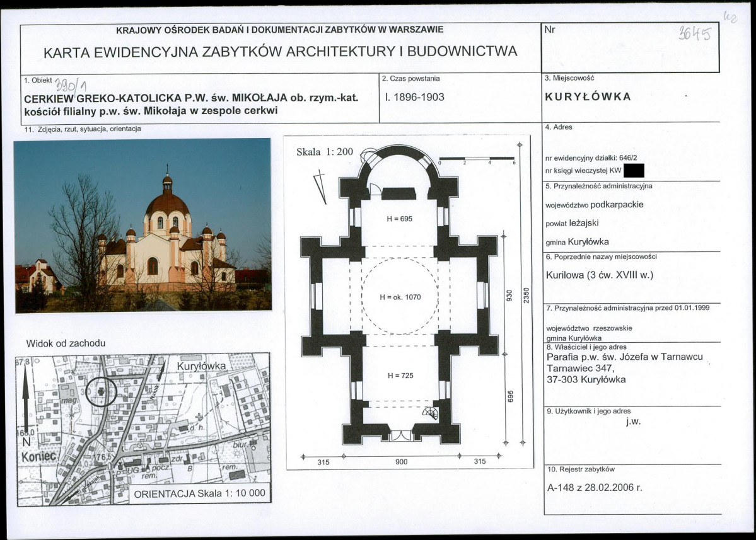This screenshot has width=756, height=540.
Task: Click the H = 725 height label
Action: [400, 376]
